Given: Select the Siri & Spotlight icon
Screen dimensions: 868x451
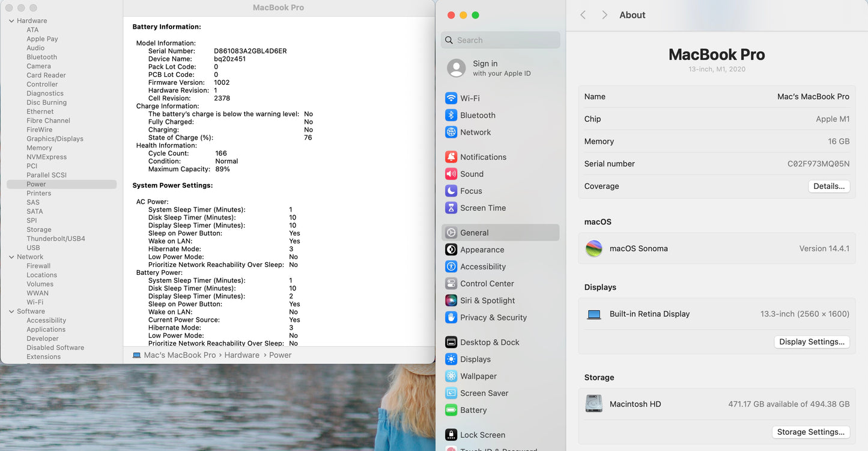Looking at the screenshot, I should pos(451,301).
